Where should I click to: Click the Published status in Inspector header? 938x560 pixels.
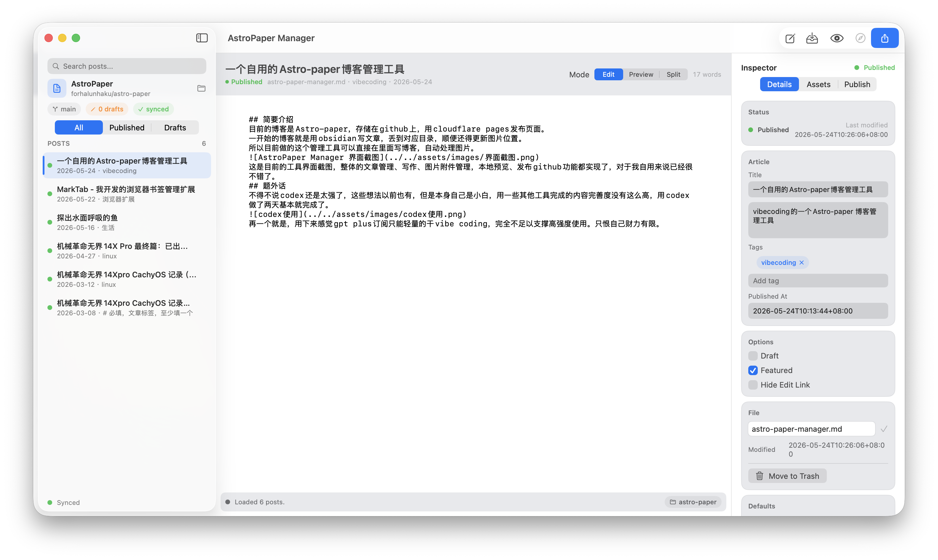point(875,68)
